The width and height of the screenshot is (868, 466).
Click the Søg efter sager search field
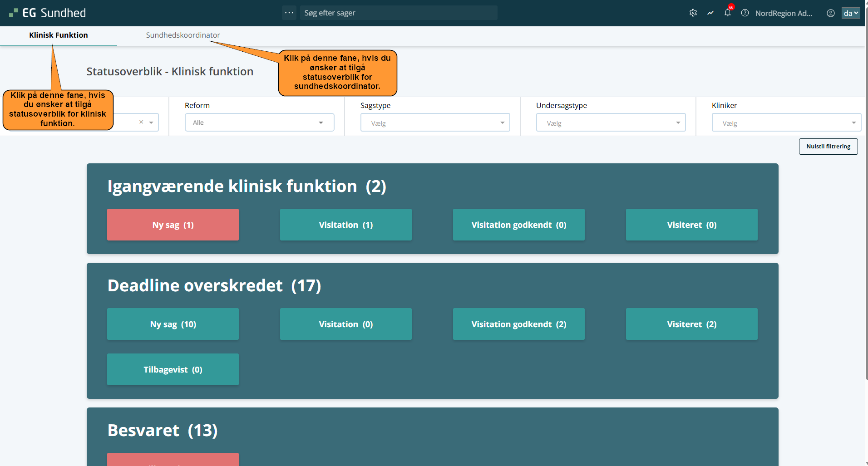(x=398, y=13)
